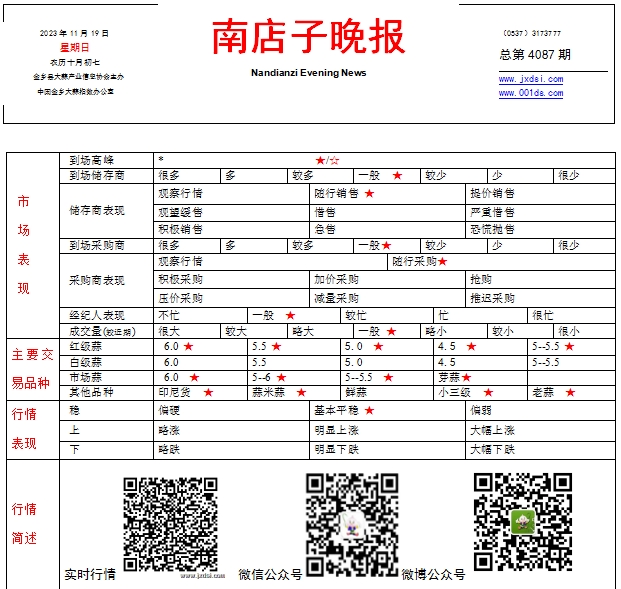Select the 恐慌抛售 cell

pos(540,230)
